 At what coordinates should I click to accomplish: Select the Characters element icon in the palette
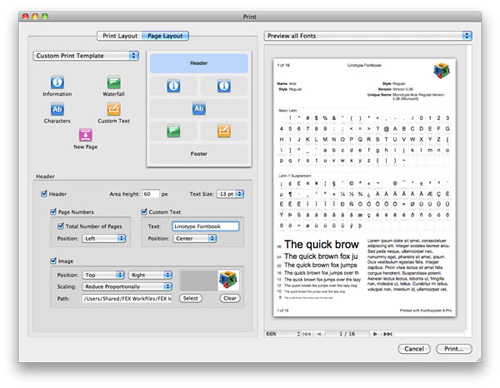57,109
